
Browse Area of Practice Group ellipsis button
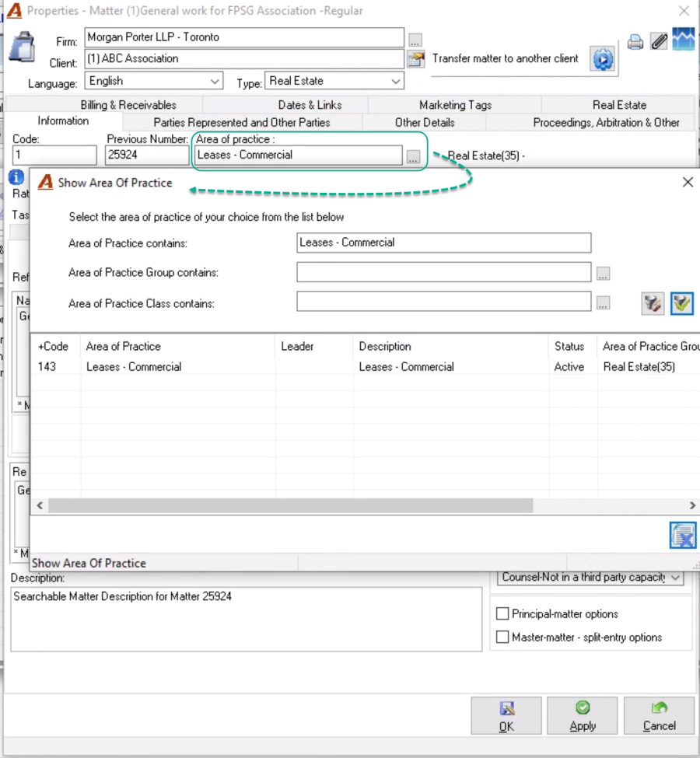pos(603,274)
